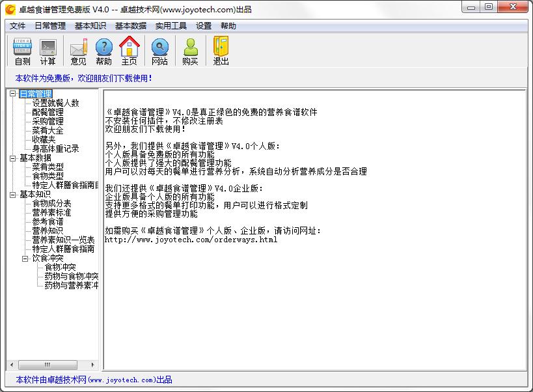Image resolution: width=533 pixels, height=392 pixels.
Task: Select 身高体重记录 tree item
Action: pyautogui.click(x=55, y=148)
